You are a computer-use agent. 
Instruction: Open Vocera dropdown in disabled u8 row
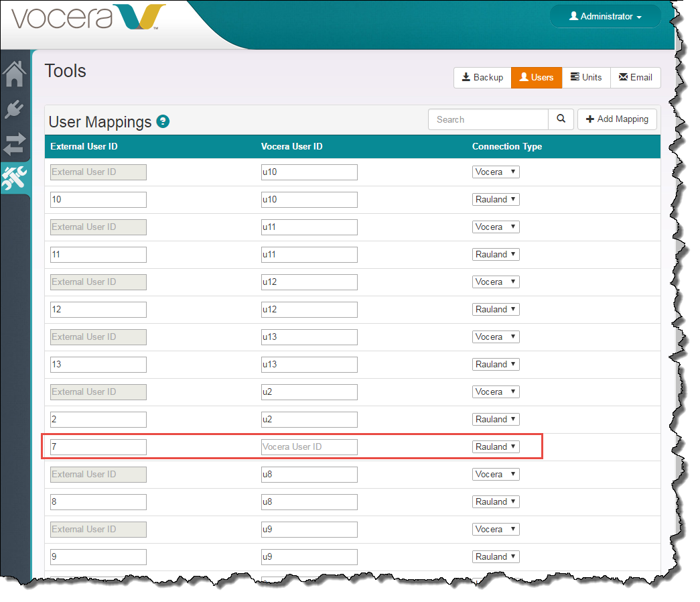pos(496,474)
